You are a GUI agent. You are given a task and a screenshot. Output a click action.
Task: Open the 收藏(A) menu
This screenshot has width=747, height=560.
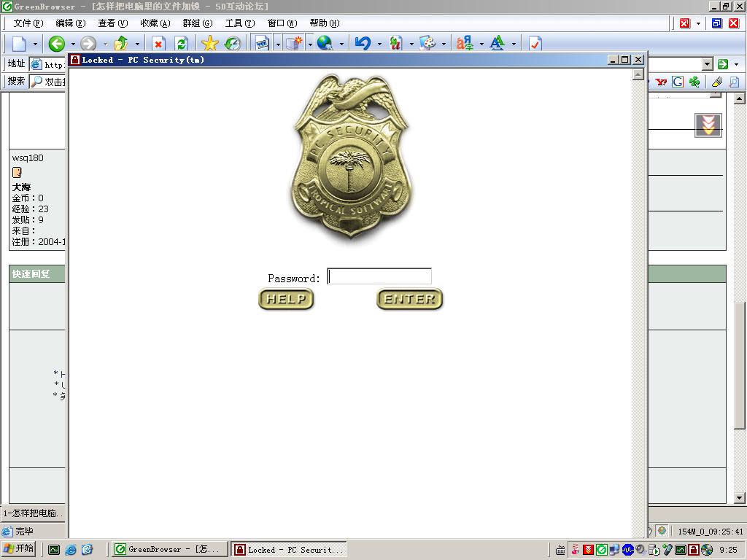[155, 23]
